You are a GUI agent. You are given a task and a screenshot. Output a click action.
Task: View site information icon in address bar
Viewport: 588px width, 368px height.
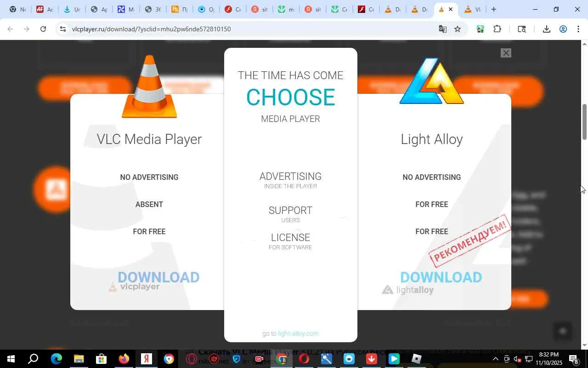coord(63,29)
